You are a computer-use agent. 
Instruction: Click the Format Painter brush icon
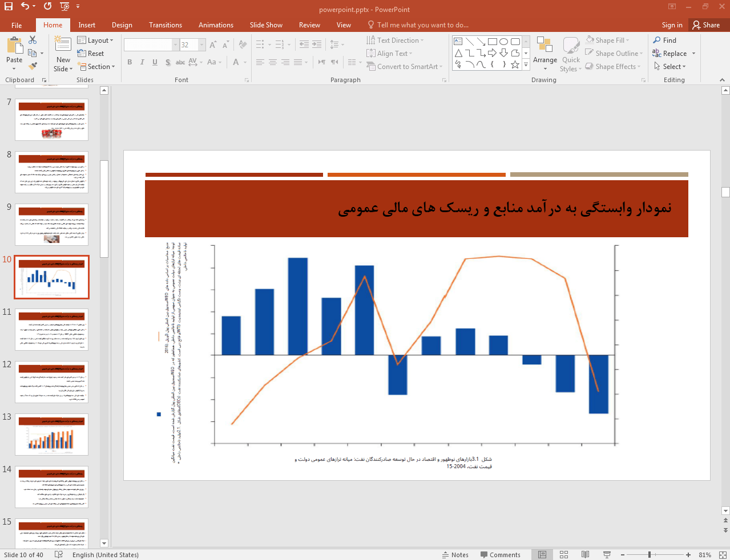33,66
